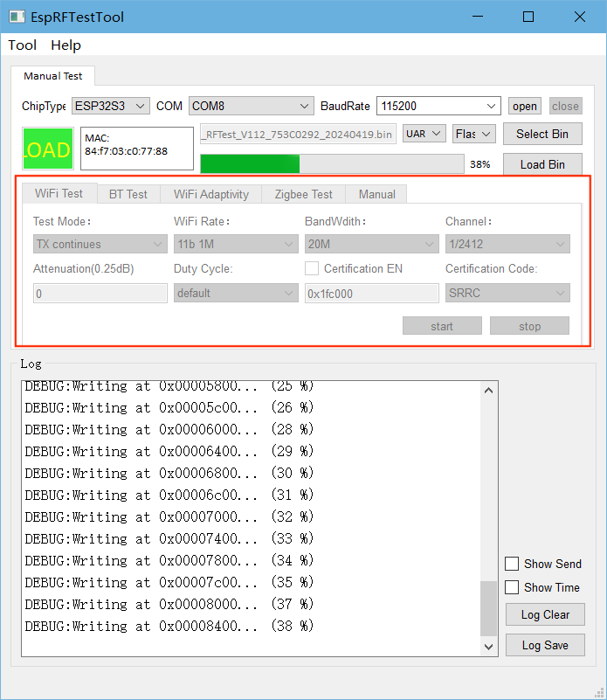607x700 pixels.
Task: Click the green LOAD status indicator
Action: coord(48,149)
